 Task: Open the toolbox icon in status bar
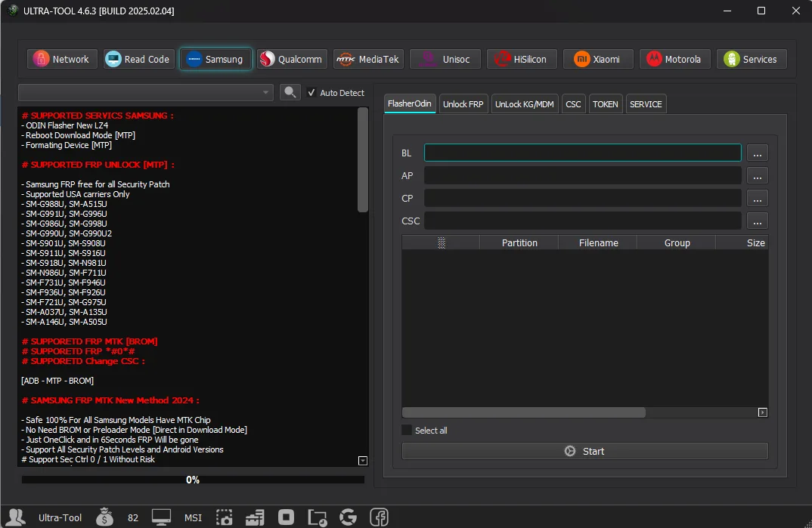(255, 517)
